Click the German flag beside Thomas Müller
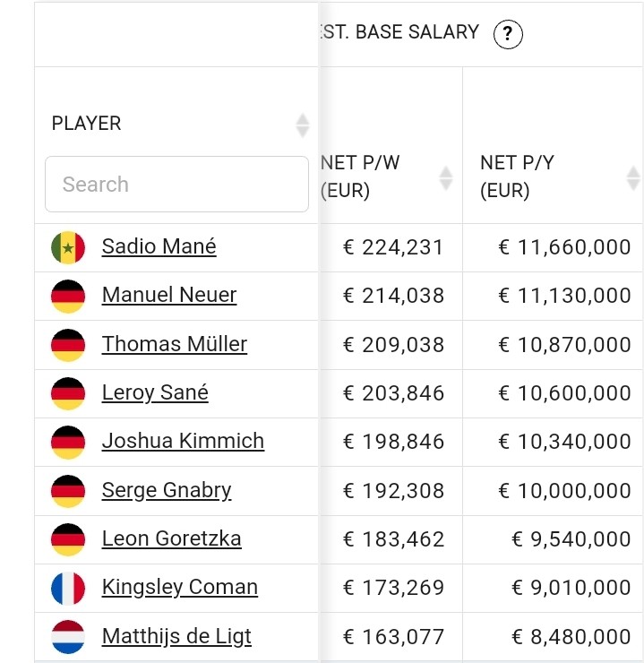This screenshot has height=663, width=644. coord(68,344)
